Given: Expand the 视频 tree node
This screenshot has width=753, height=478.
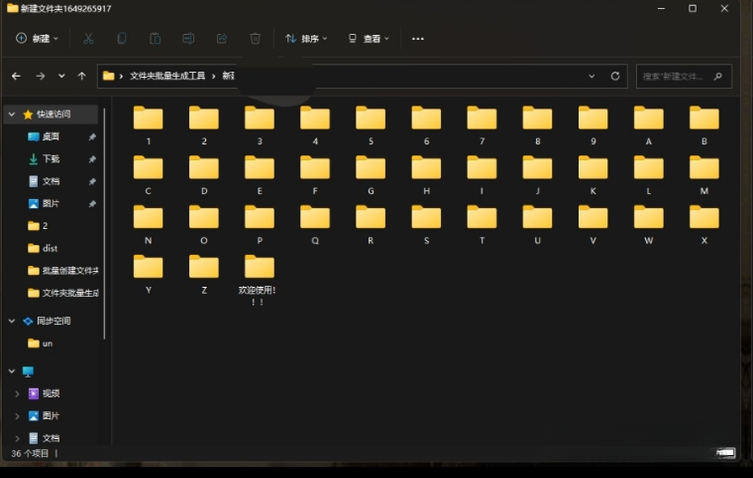Looking at the screenshot, I should 17,393.
